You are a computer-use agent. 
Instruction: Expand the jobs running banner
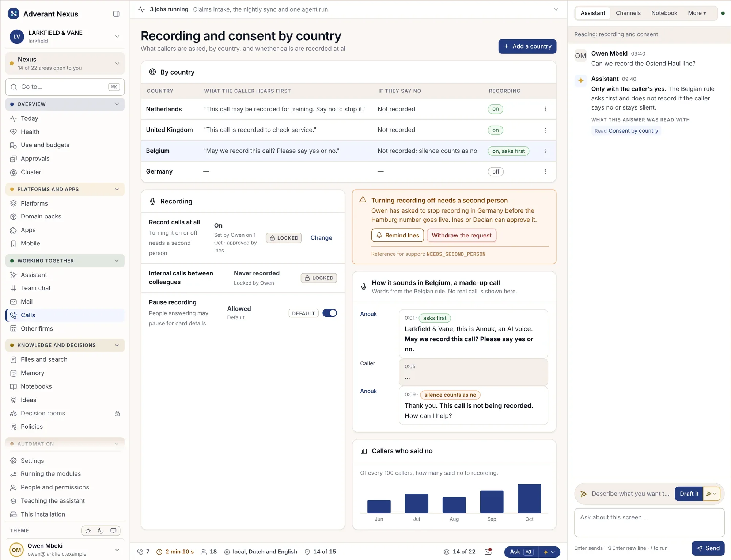pyautogui.click(x=556, y=9)
